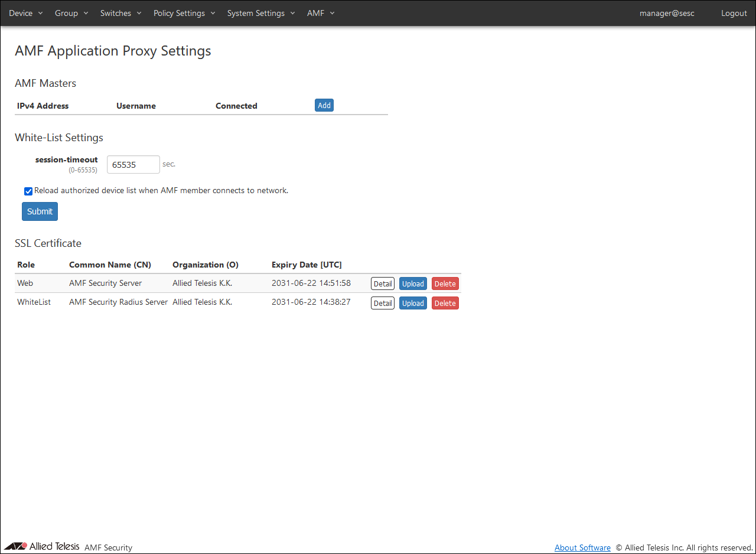Open the About Software link
756x554 pixels.
(582, 548)
